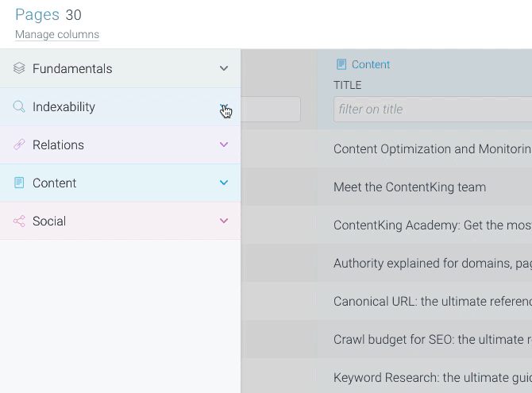The height and width of the screenshot is (393, 532).
Task: Open the ContentKing Academy page row
Action: tap(433, 225)
